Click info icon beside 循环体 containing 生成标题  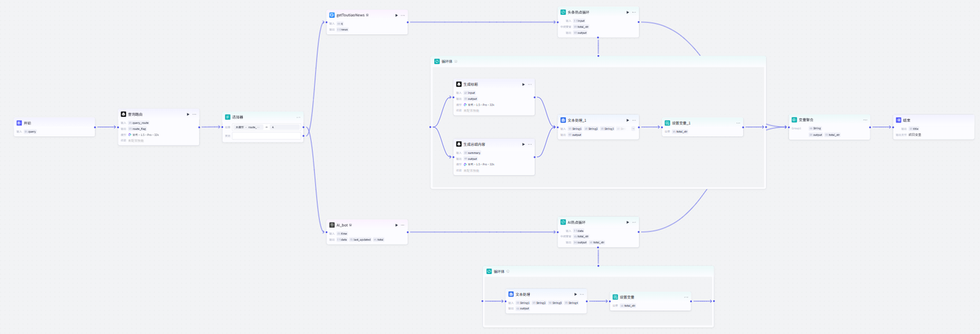click(456, 61)
